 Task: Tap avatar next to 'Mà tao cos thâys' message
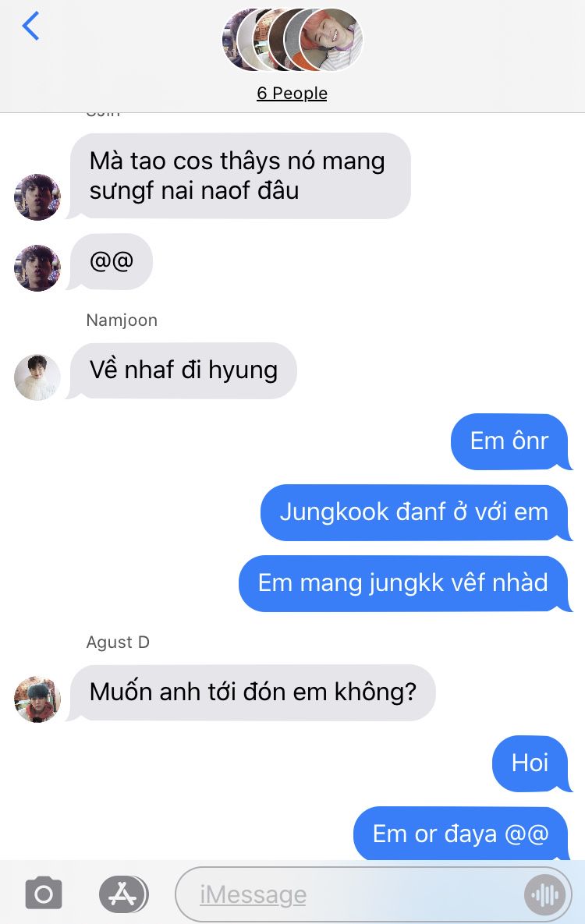pyautogui.click(x=37, y=196)
